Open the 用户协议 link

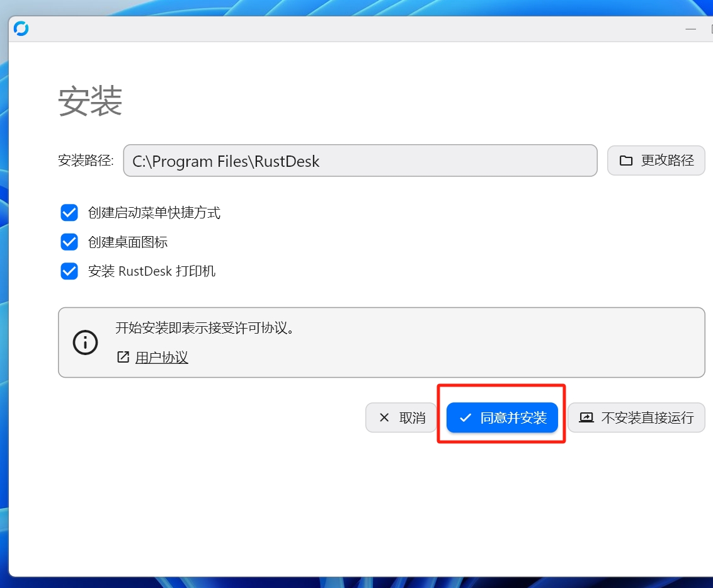(161, 358)
